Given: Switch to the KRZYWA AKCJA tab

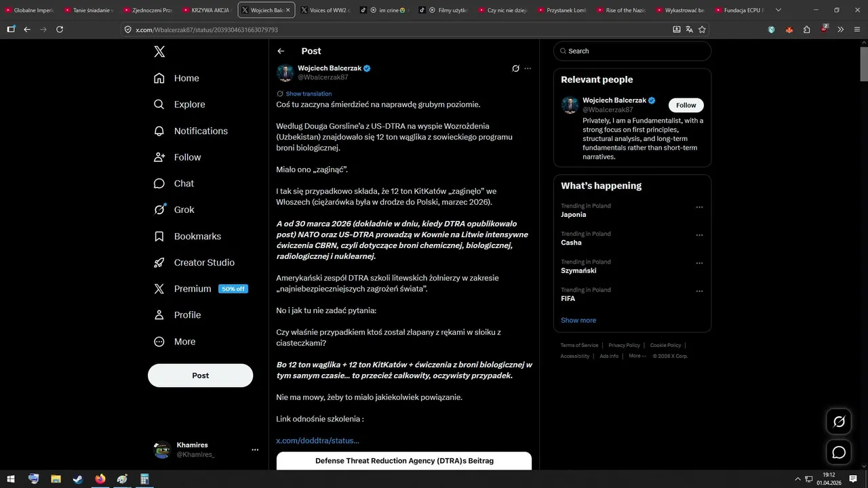Looking at the screenshot, I should 207,10.
